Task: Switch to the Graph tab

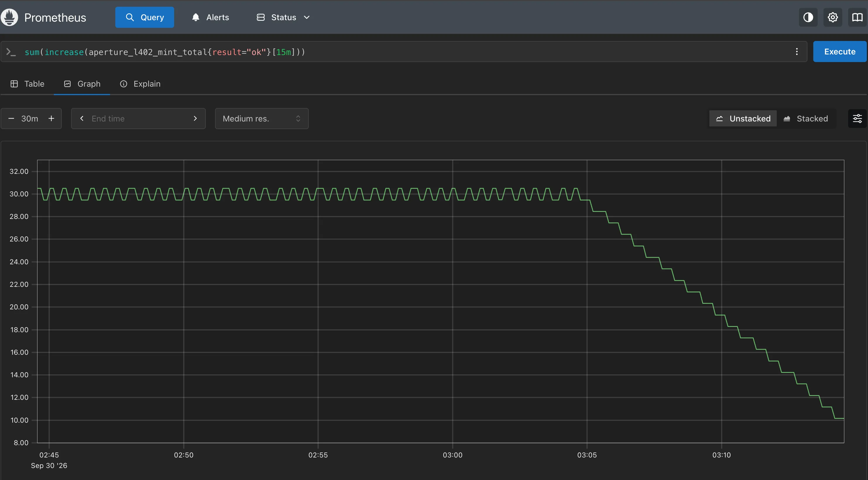Action: pos(82,84)
